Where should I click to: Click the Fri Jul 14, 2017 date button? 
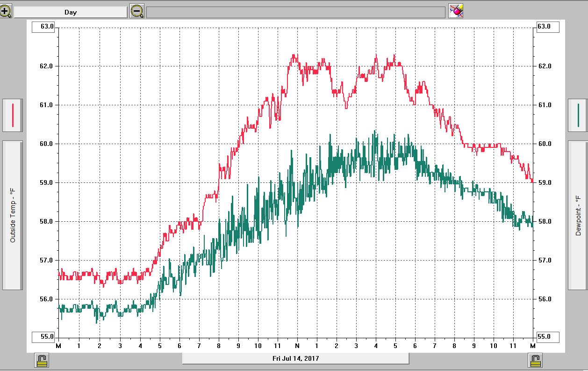(x=295, y=358)
